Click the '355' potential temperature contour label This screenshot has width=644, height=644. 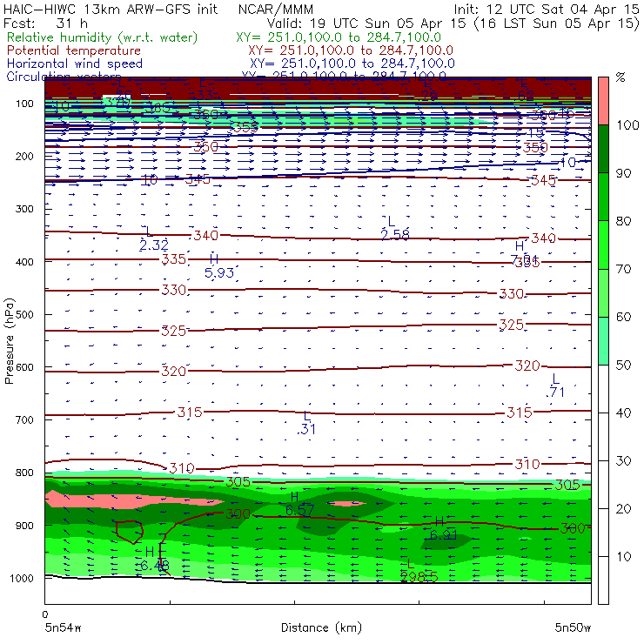coord(245,127)
